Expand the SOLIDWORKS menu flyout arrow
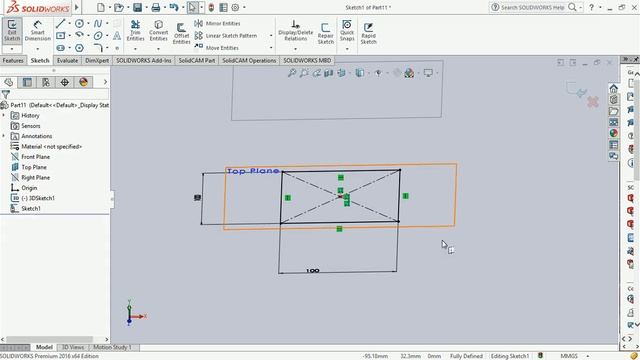The width and height of the screenshot is (640, 360). 76,7
